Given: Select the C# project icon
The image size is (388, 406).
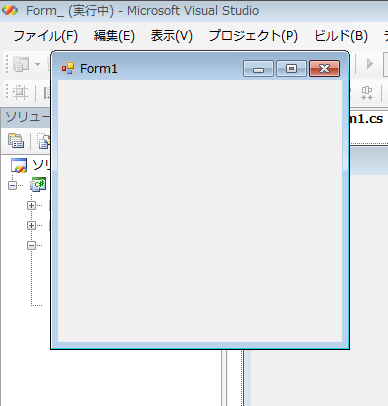Looking at the screenshot, I should [38, 185].
